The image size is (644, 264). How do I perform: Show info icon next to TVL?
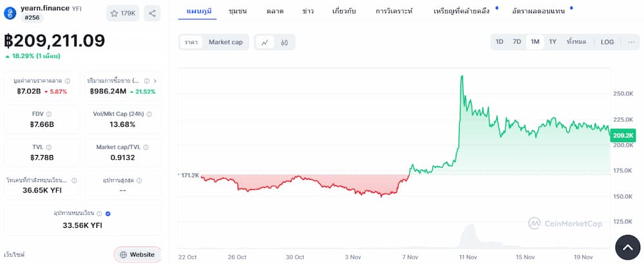click(49, 147)
